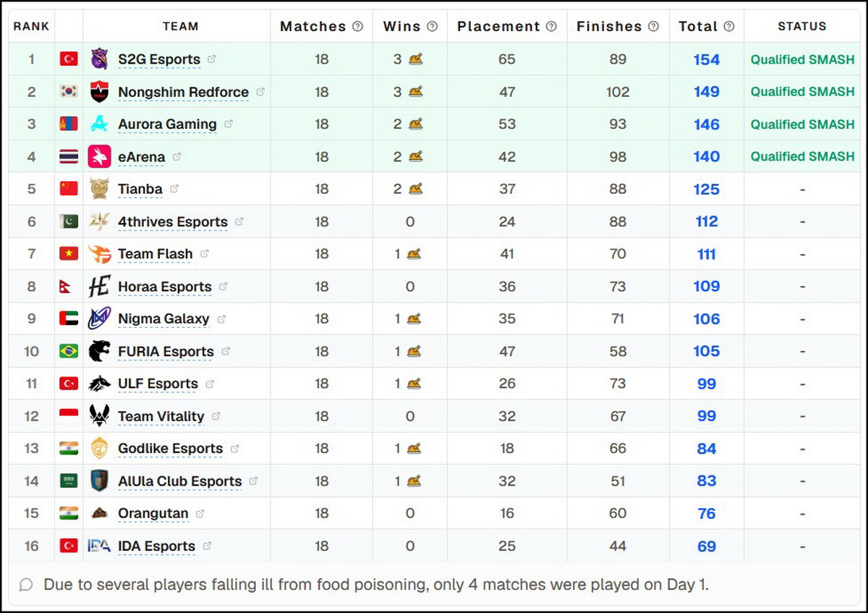
Task: Click the STATUS column header
Action: pyautogui.click(x=802, y=27)
